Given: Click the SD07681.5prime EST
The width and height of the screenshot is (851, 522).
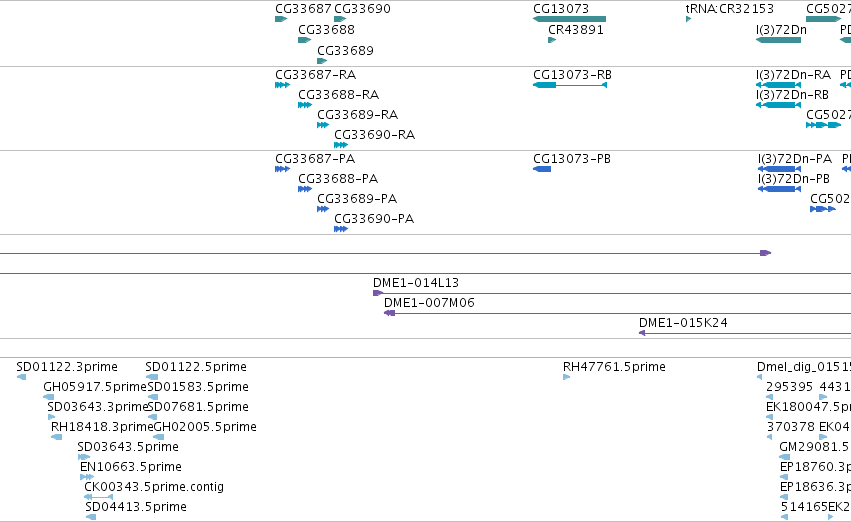Looking at the screenshot, I should pos(153,417).
